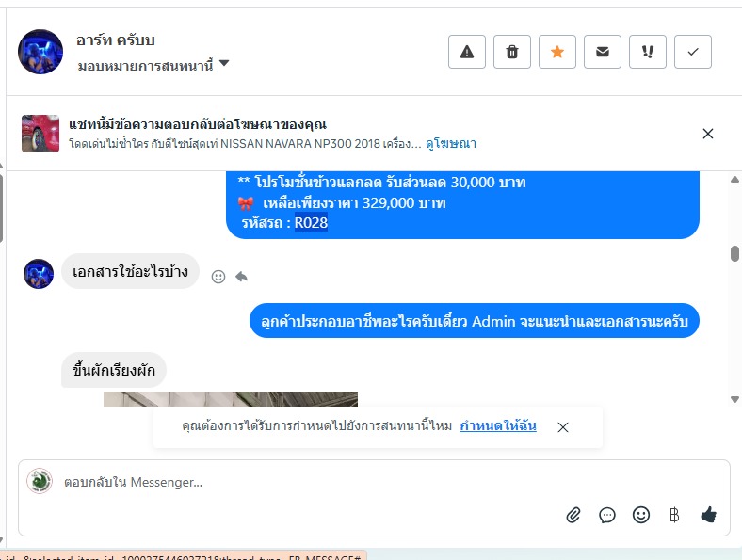Dismiss the ad reply banner
Viewport: 742px width, 560px height.
[708, 134]
